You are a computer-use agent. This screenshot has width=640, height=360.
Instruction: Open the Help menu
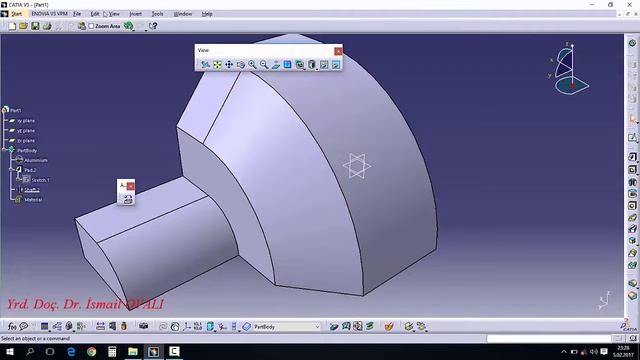pyautogui.click(x=207, y=14)
